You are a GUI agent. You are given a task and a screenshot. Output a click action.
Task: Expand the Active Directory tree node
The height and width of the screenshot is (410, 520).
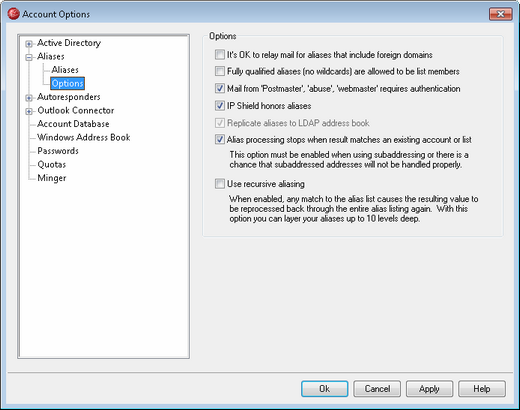pos(29,44)
